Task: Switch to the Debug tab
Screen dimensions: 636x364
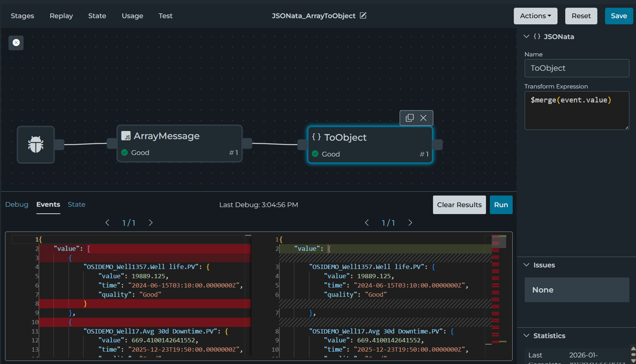Action: click(x=17, y=205)
